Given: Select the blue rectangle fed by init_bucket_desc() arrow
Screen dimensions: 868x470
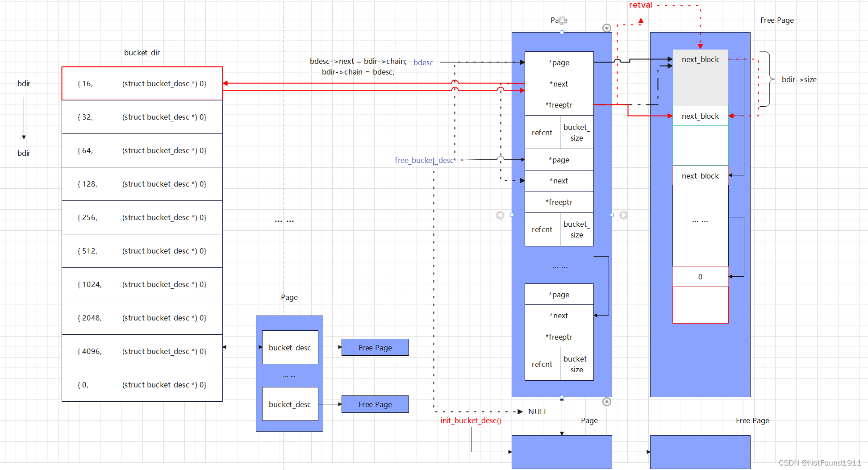Looking at the screenshot, I should click(x=562, y=452).
